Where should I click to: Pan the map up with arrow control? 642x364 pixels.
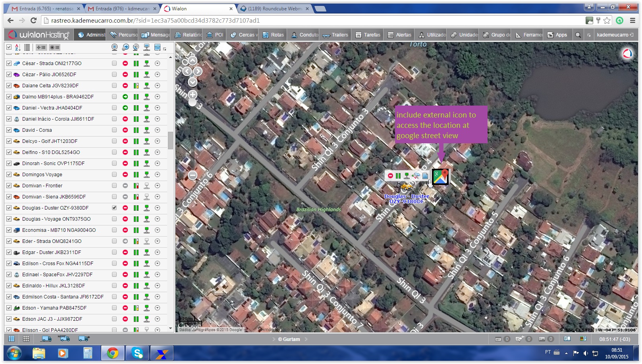[193, 61]
